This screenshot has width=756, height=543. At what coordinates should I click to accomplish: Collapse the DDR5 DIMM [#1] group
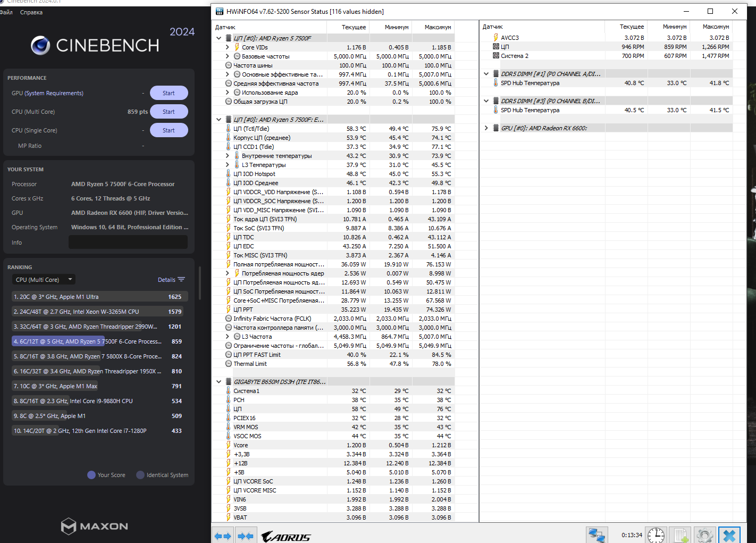click(486, 74)
